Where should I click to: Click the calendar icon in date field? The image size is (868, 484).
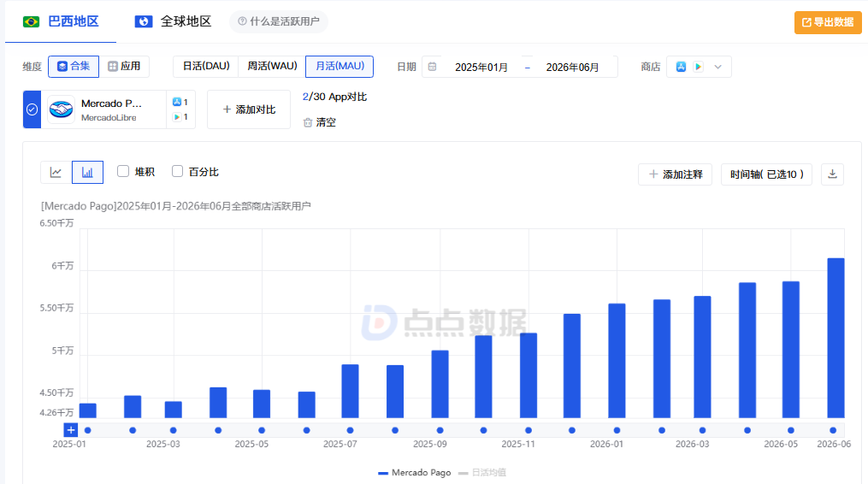433,67
